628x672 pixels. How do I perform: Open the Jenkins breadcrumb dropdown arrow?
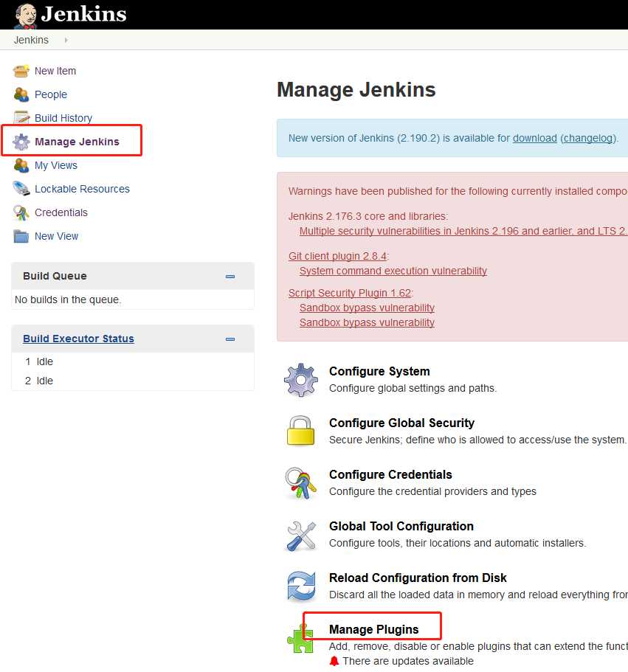[66, 40]
